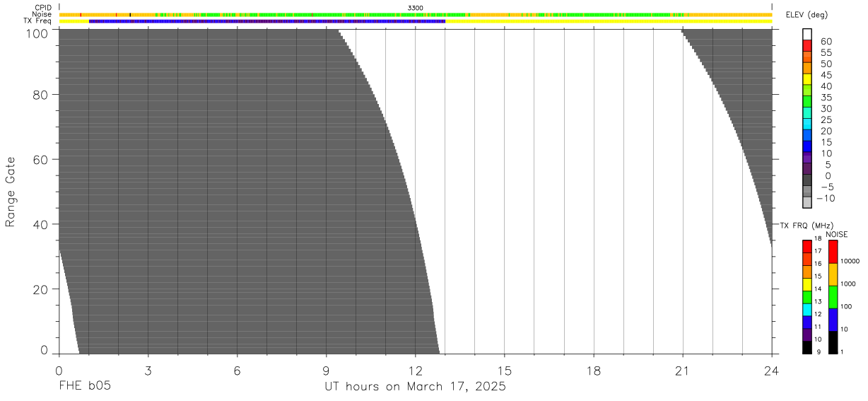Click the x-axis tick label '12'
This screenshot has width=868, height=401.
[x=416, y=371]
